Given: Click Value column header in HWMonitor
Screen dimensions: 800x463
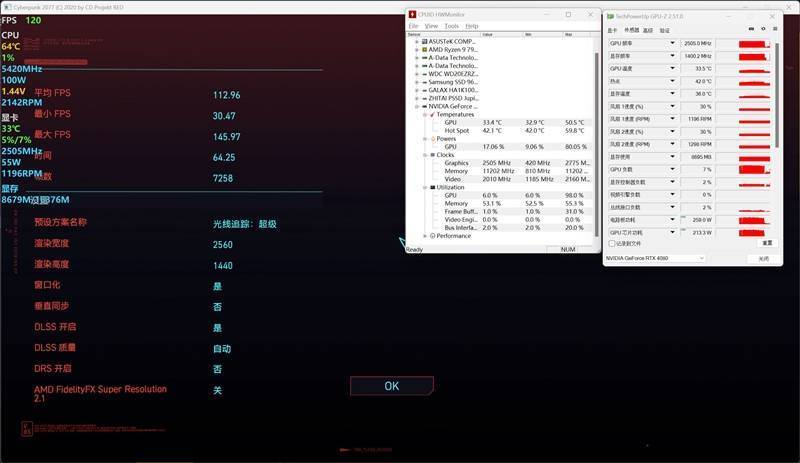Looking at the screenshot, I should pyautogui.click(x=502, y=34).
